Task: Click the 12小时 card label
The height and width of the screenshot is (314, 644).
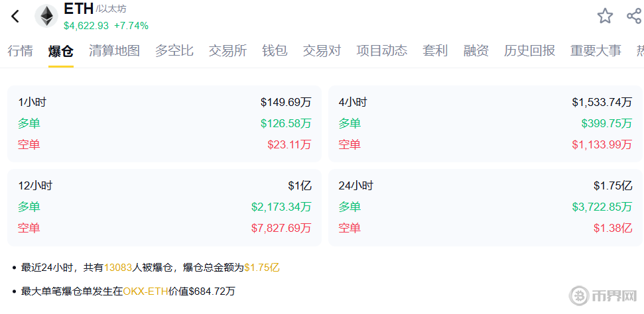Action: [x=35, y=186]
